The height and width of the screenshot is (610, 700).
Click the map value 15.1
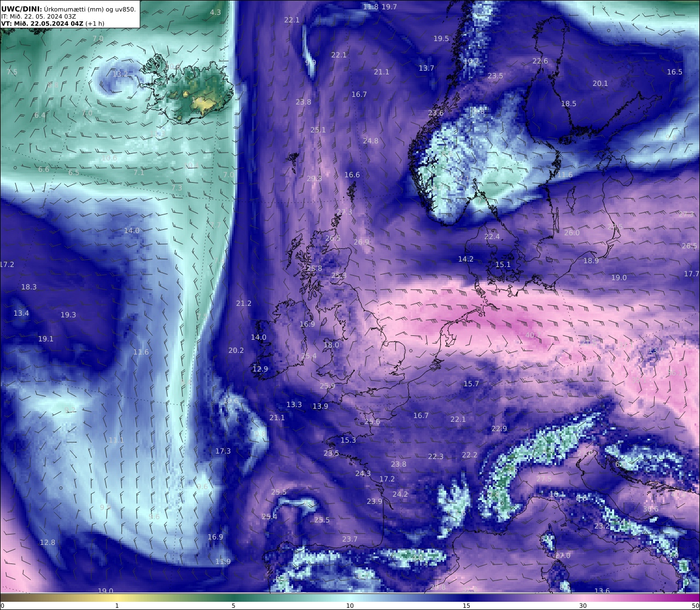pyautogui.click(x=503, y=264)
